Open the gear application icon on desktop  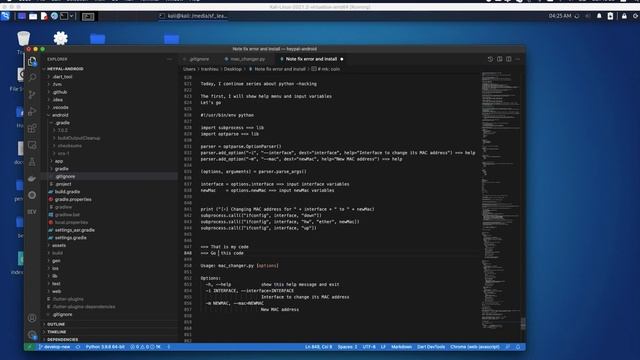(60, 38)
